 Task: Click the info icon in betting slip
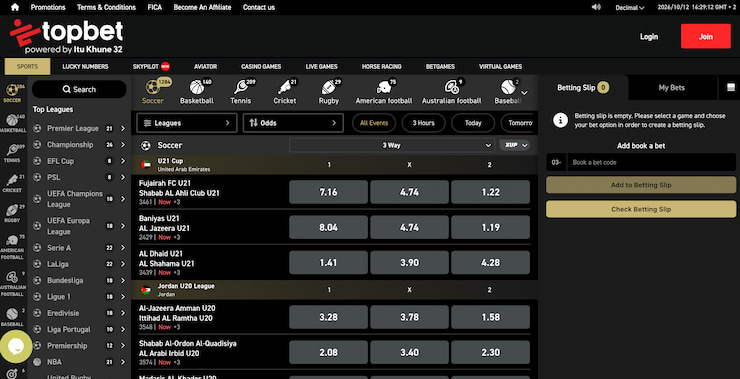(x=560, y=120)
